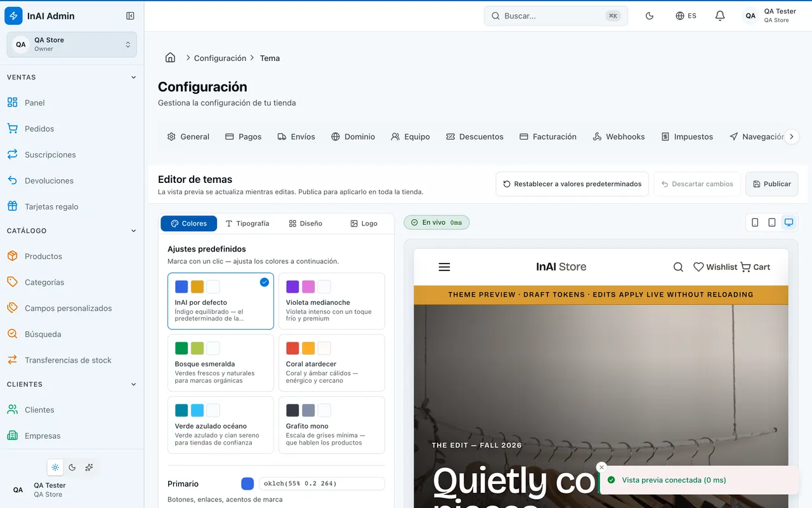Switch to Logo tab

[363, 224]
